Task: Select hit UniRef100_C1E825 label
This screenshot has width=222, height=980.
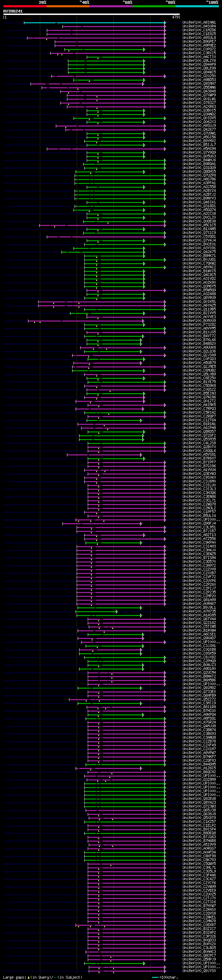Action: pos(199,34)
